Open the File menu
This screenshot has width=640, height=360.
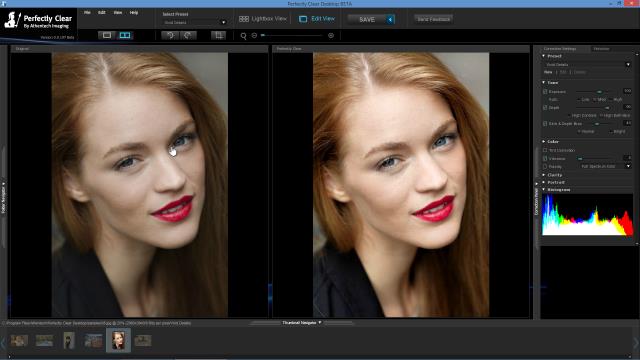[x=87, y=13]
